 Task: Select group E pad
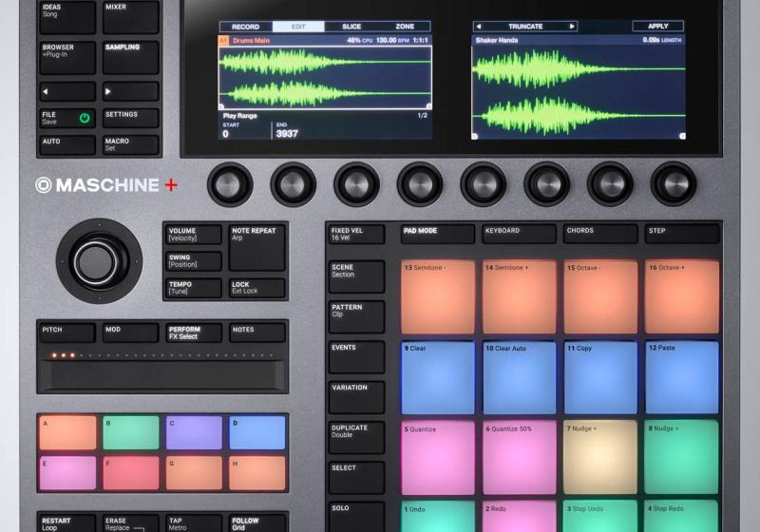click(x=67, y=473)
